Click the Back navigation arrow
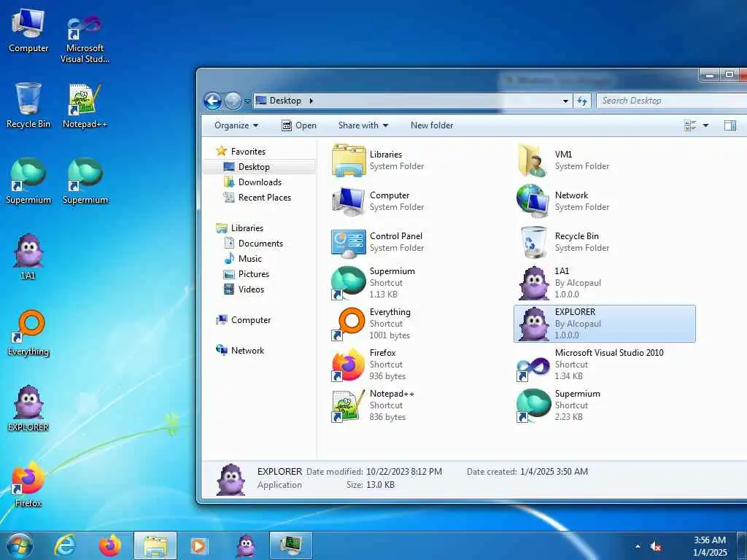This screenshot has height=560, width=747. pos(212,101)
